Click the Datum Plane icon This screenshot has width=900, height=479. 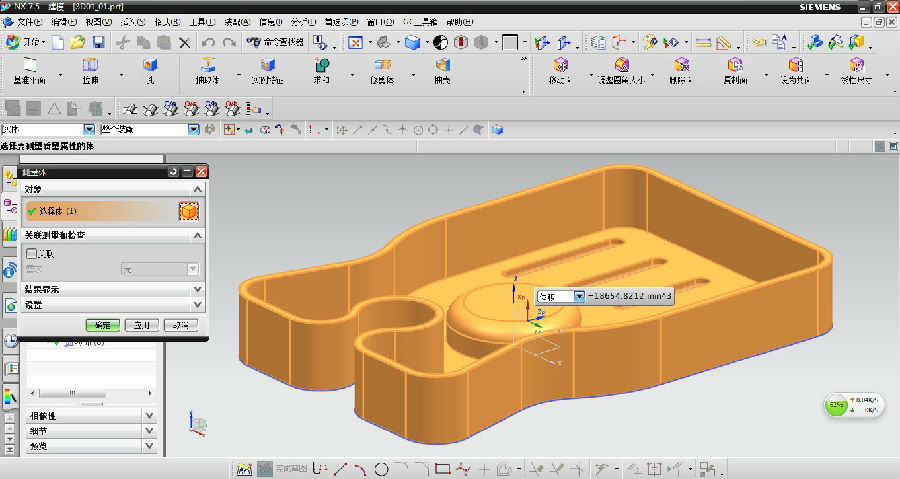pos(28,66)
